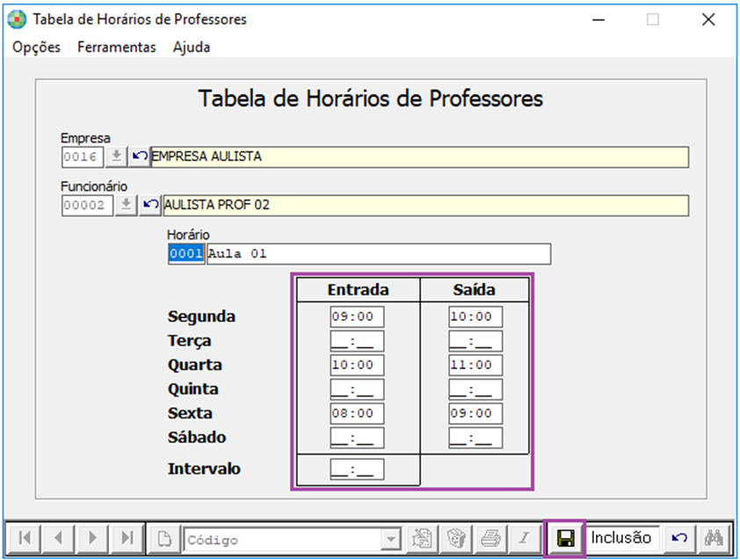
Task: Click Quarta Entrada time field
Action: point(358,365)
